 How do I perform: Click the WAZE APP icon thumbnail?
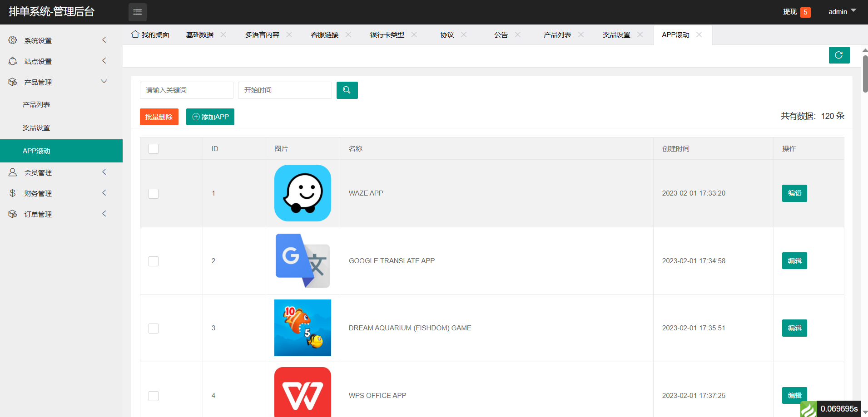tap(303, 193)
